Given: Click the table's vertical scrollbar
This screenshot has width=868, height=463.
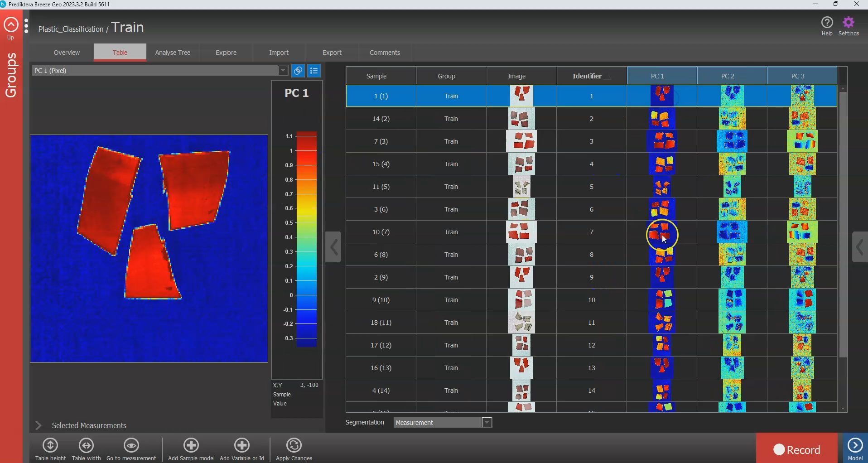Looking at the screenshot, I should pos(843,225).
